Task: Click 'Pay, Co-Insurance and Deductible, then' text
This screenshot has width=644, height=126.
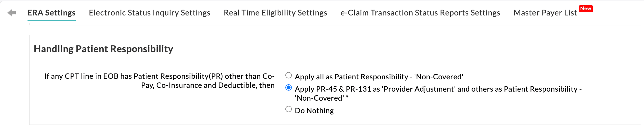Action: coord(208,85)
